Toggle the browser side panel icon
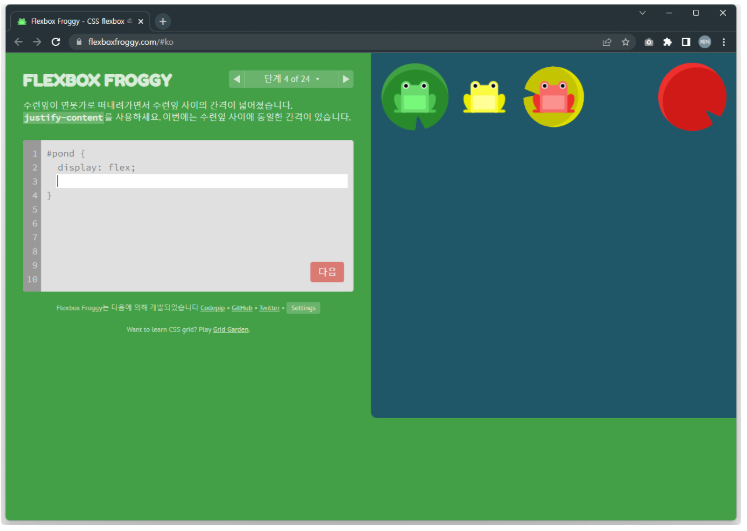Image resolution: width=747 pixels, height=531 pixels. click(x=686, y=42)
